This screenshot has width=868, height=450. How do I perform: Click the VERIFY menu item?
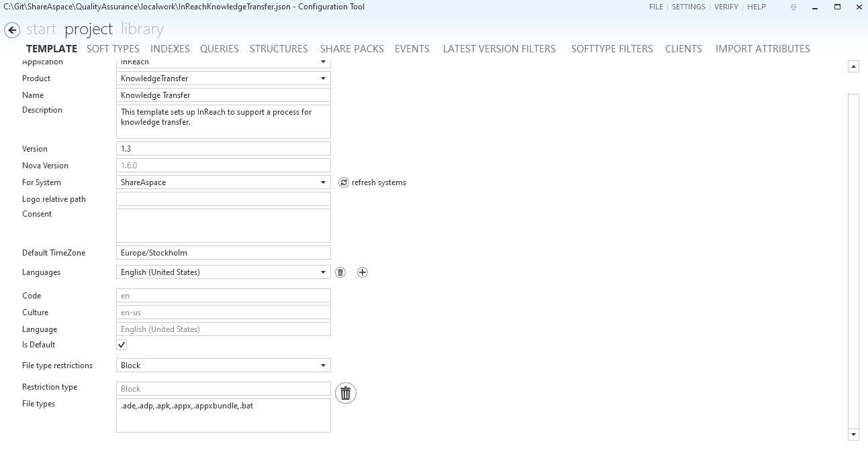726,7
